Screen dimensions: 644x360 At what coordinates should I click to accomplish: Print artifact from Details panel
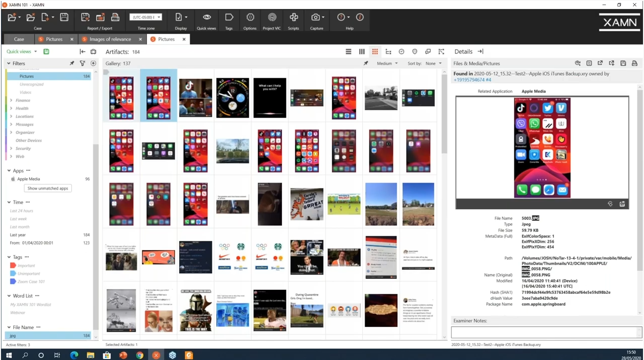[634, 64]
